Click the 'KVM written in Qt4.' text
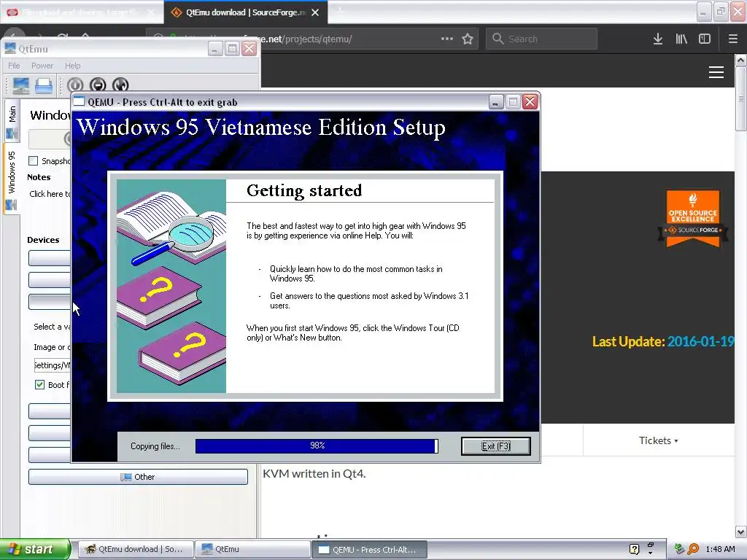The width and height of the screenshot is (747, 560). (x=314, y=474)
